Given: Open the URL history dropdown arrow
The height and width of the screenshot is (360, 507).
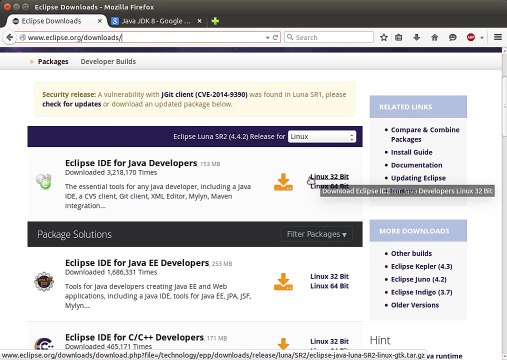Looking at the screenshot, I should [x=267, y=38].
